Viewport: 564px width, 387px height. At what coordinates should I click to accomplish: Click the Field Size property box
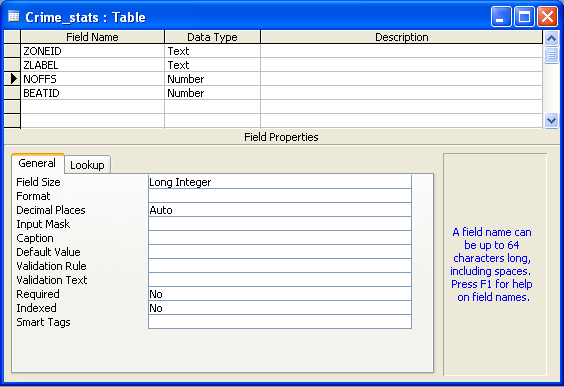pos(280,182)
